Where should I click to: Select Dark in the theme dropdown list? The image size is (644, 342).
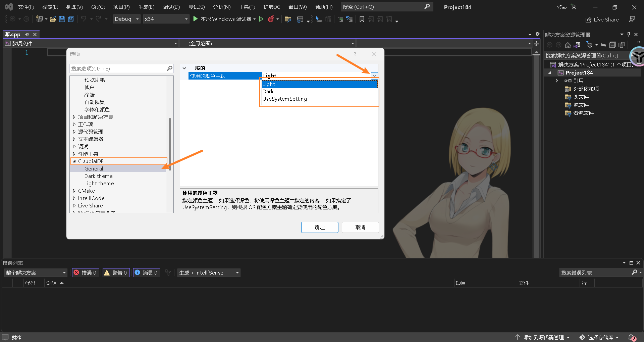pos(320,92)
